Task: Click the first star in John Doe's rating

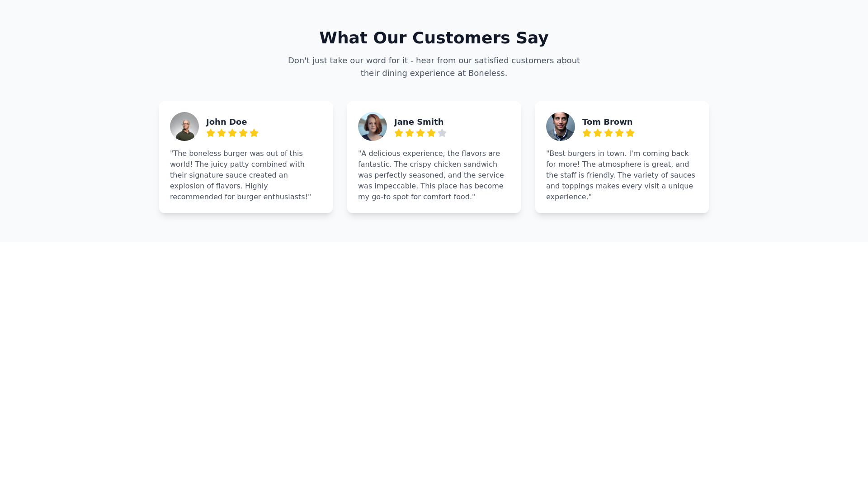Action: (211, 133)
